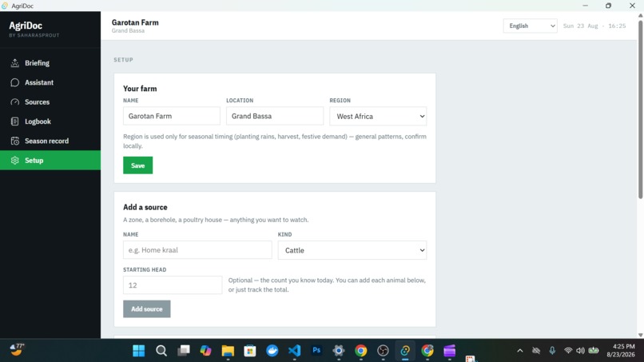Click the Location field Grand Bassa

[275, 116]
